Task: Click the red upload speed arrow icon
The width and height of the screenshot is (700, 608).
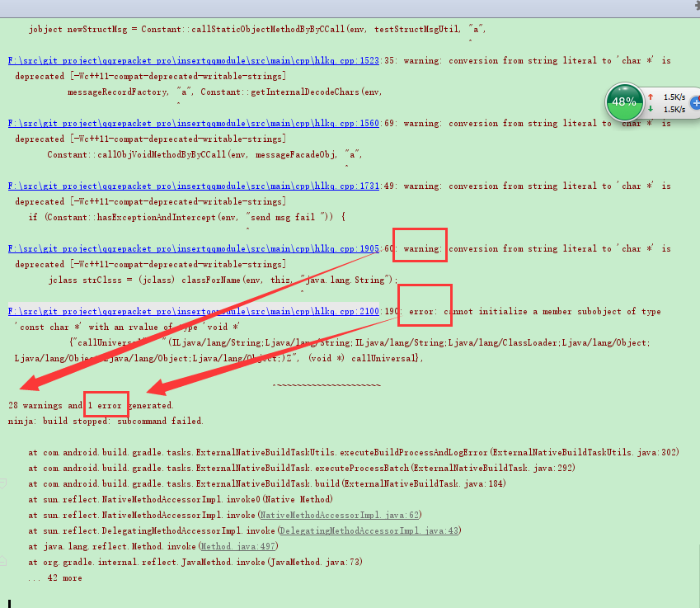Action: coord(651,97)
